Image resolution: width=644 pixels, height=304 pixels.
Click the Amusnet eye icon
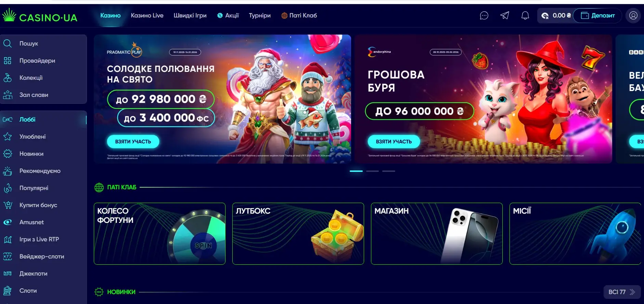tap(8, 222)
